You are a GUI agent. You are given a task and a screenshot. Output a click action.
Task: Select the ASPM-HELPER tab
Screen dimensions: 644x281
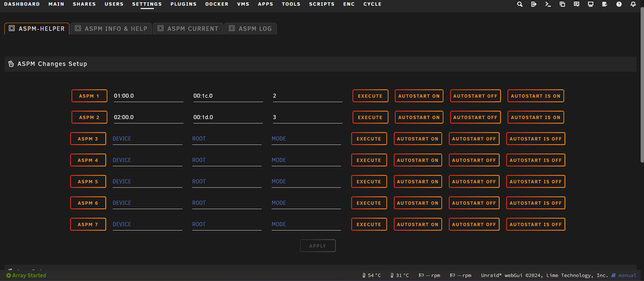click(x=37, y=29)
